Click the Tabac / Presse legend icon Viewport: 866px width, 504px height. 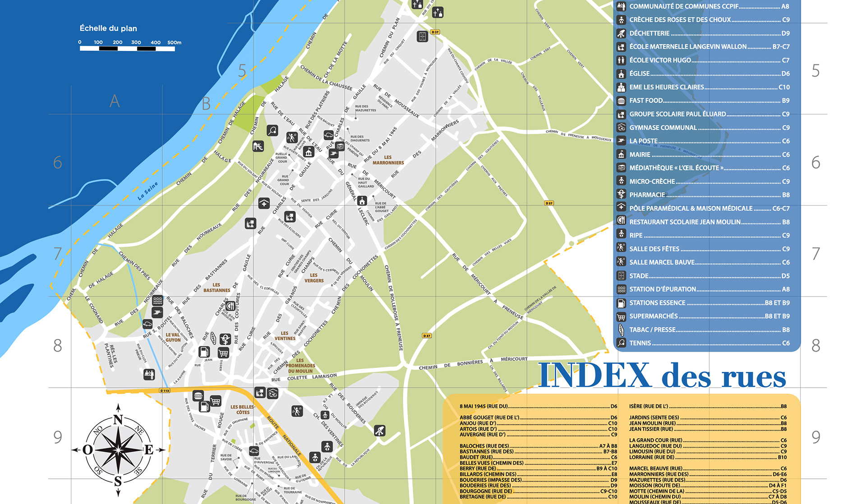621,330
